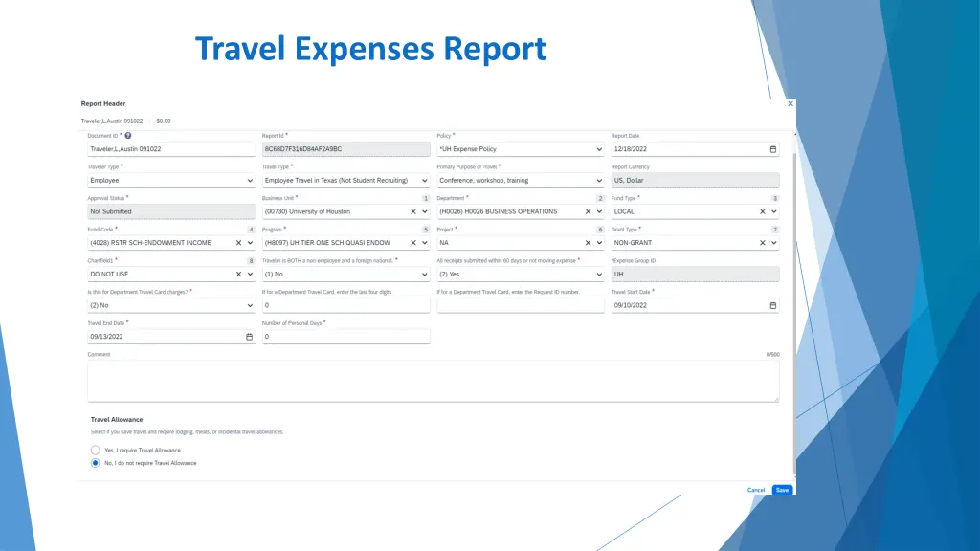Open the Report Date calendar picker
The width and height of the screenshot is (980, 551).
point(772,149)
